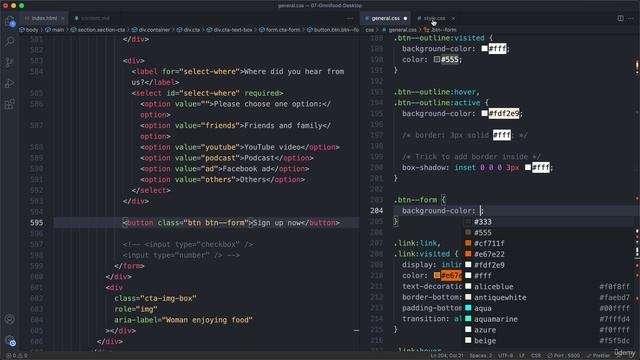Pick aliceblue from the suggestion list
The image size is (640, 360).
(549, 287)
